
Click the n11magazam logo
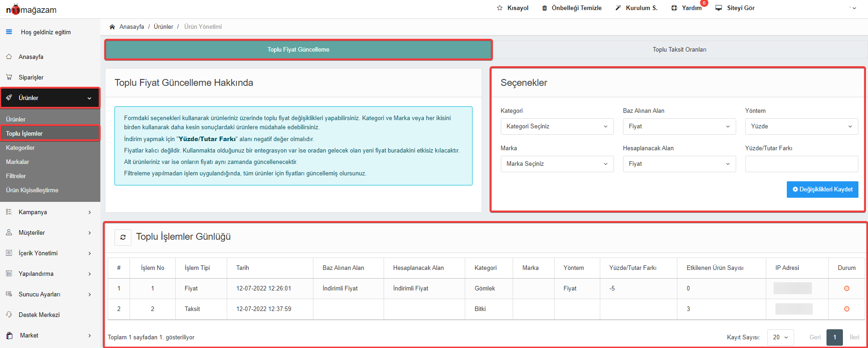tap(31, 10)
